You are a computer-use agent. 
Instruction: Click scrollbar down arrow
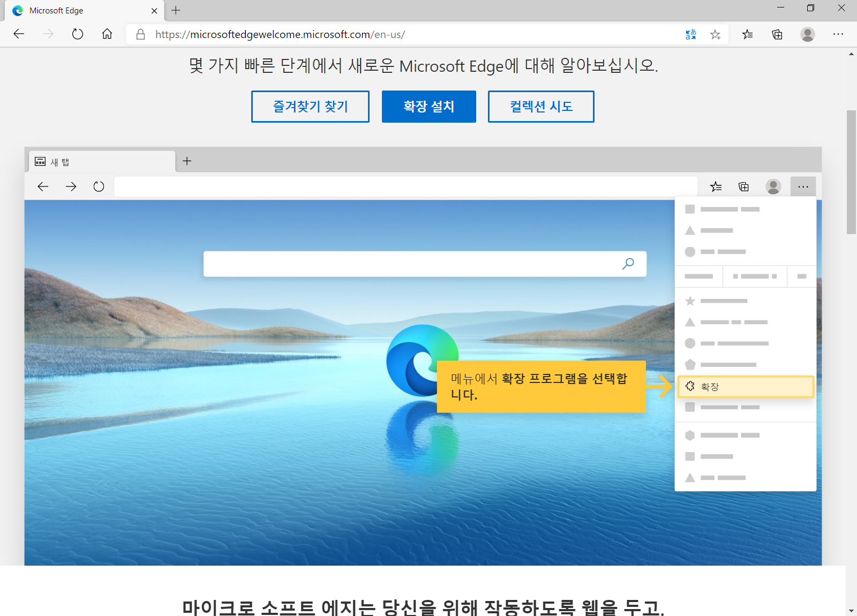click(x=851, y=611)
